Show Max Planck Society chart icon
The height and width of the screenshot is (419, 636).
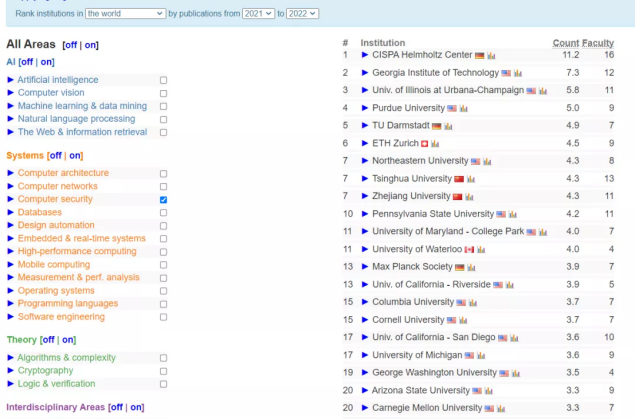pyautogui.click(x=471, y=267)
